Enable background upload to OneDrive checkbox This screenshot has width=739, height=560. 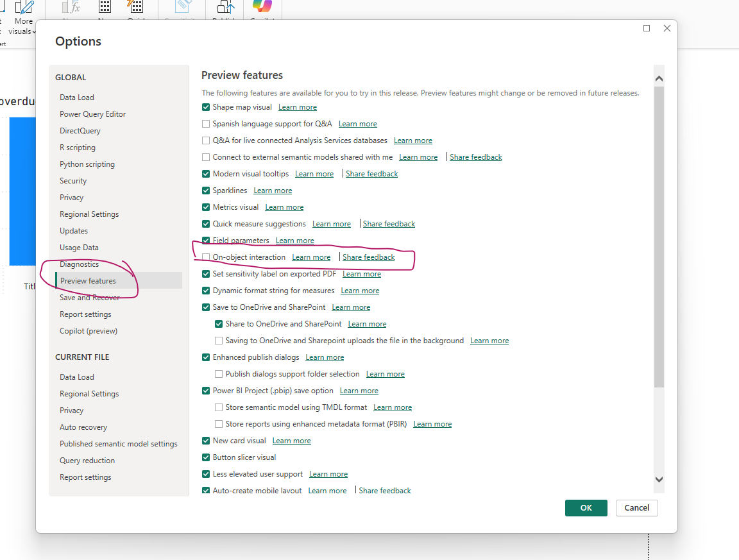pos(219,341)
